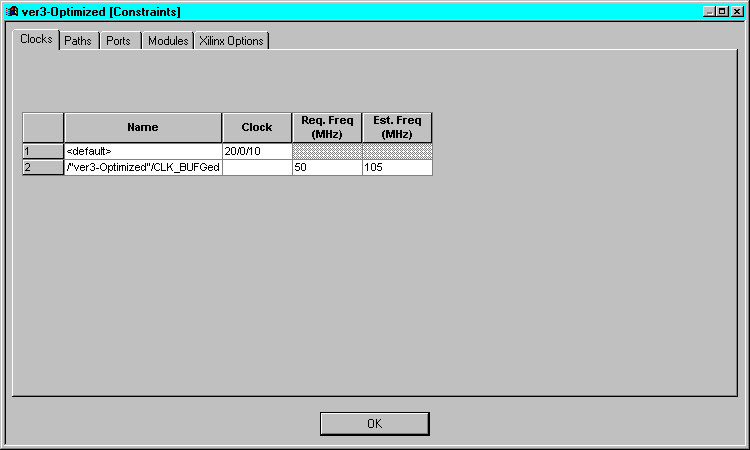Open the Xilinx Options tab
750x450 pixels.
point(231,41)
